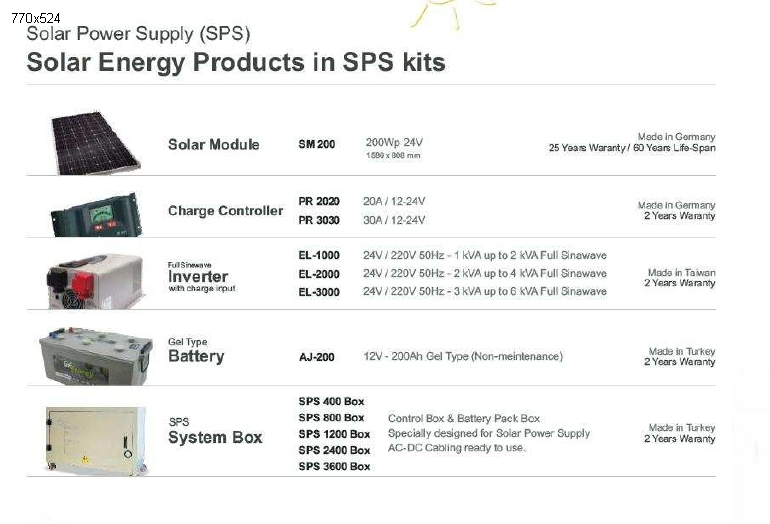770x524 pixels.
Task: Click the solar panel module image
Action: 95,142
